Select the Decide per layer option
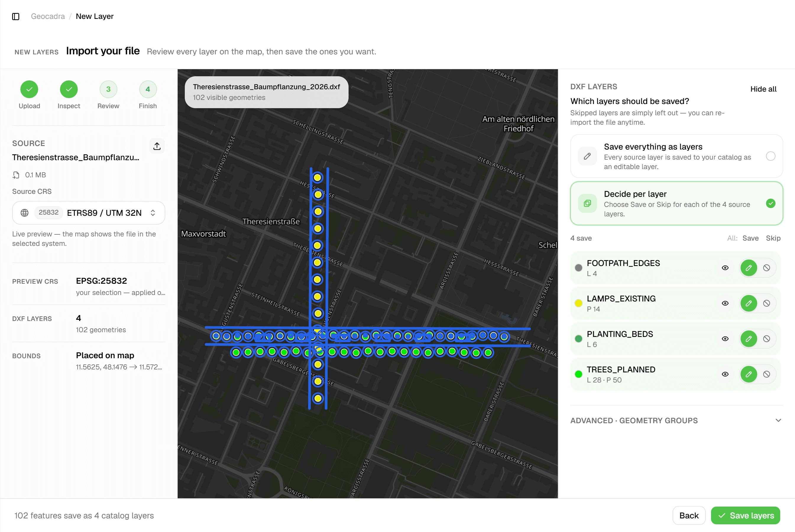795x532 pixels. point(676,203)
